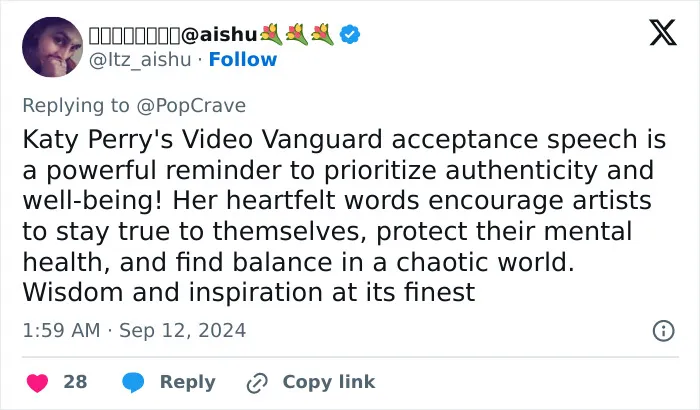Open the tweet info circle icon
The height and width of the screenshot is (410, 700).
[663, 331]
